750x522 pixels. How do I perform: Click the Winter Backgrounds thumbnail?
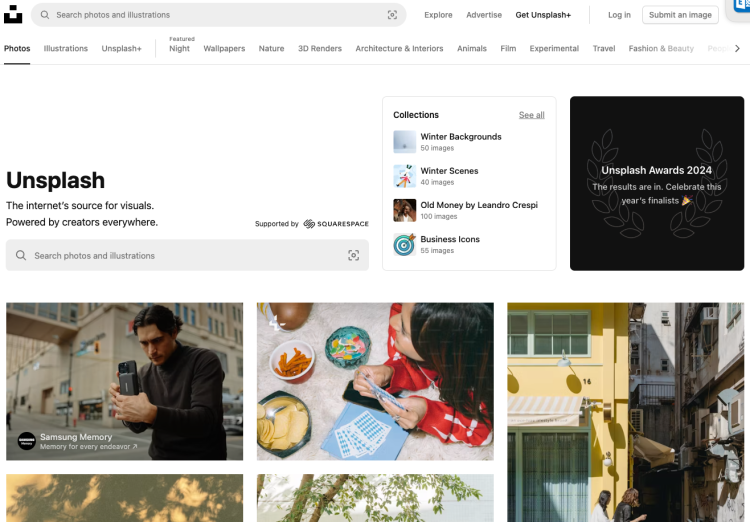coord(405,142)
